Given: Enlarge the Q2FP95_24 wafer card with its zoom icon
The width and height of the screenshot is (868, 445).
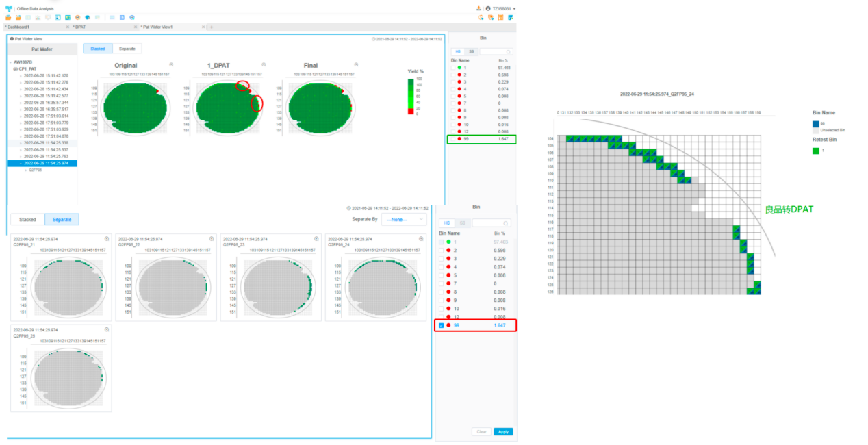Looking at the screenshot, I should tap(422, 238).
